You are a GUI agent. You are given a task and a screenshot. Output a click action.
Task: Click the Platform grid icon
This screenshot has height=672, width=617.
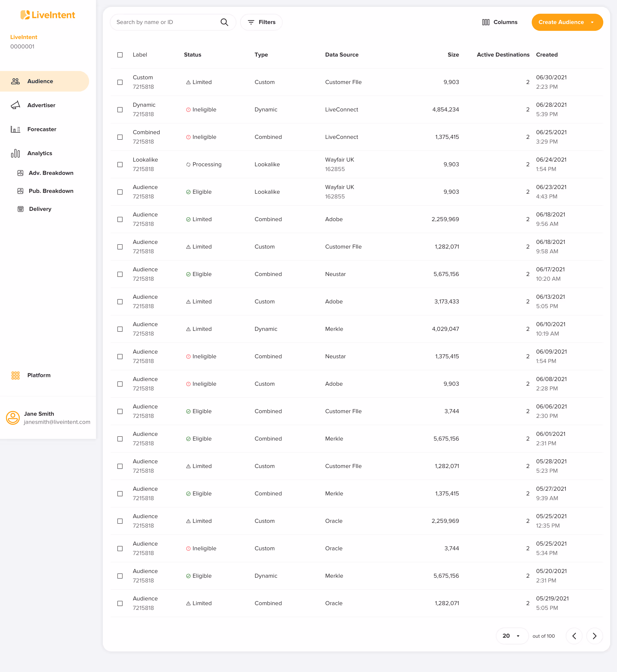coord(15,375)
